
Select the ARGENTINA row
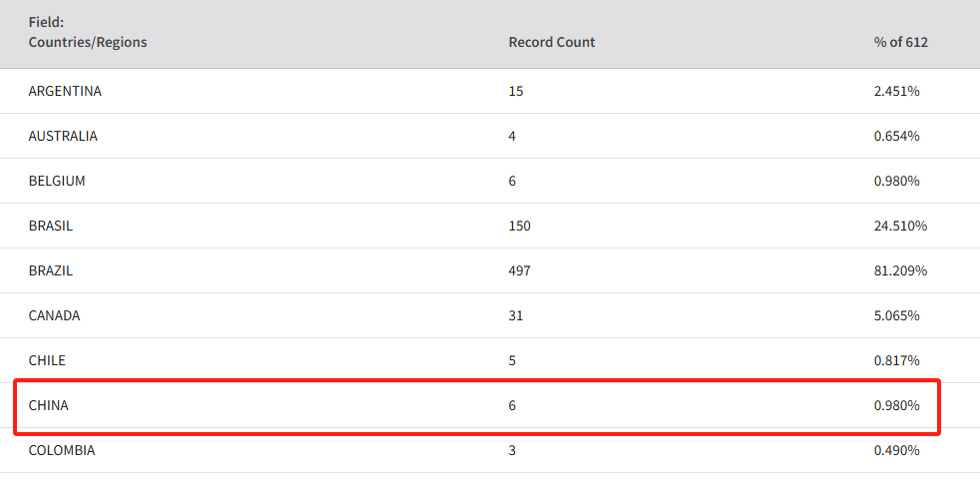click(490, 91)
